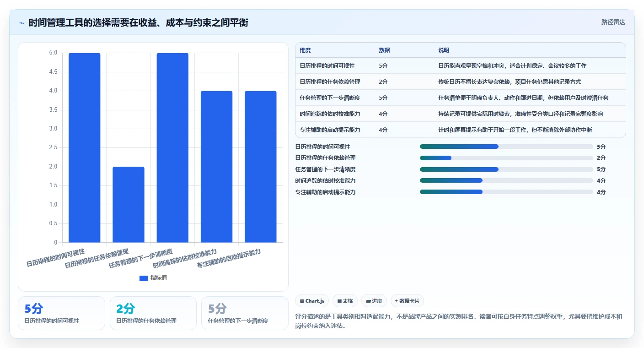Click table cell 任务管理的下一步清晰度
This screenshot has height=348, width=644.
tap(330, 98)
